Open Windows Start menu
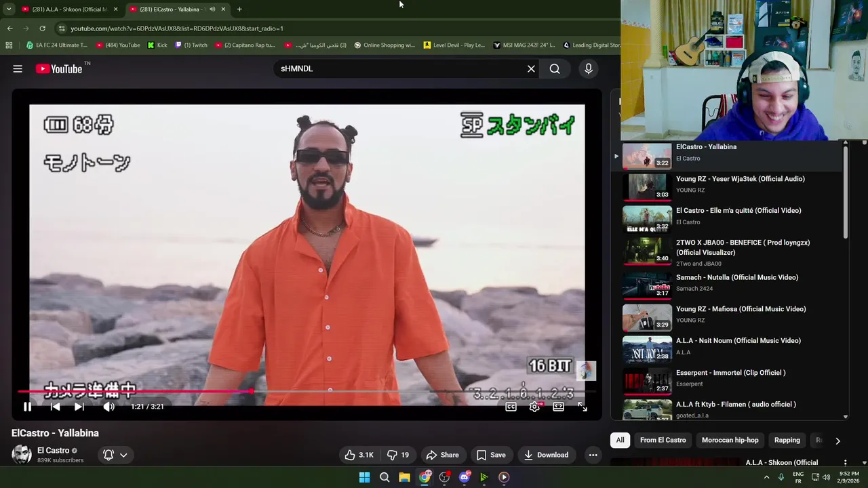 pyautogui.click(x=364, y=477)
